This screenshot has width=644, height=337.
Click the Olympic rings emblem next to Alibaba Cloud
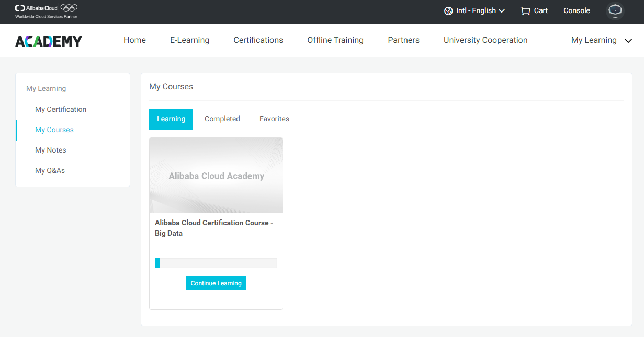pyautogui.click(x=68, y=7)
